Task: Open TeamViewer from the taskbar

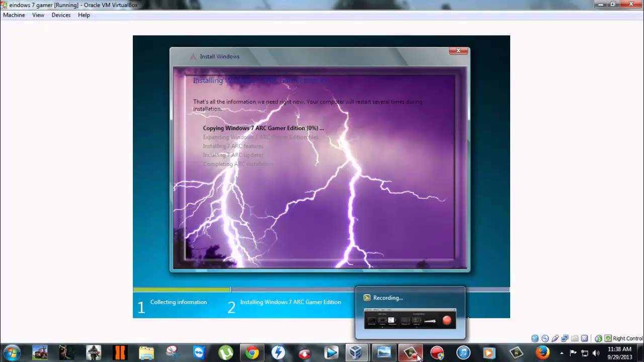Action: coord(199,353)
